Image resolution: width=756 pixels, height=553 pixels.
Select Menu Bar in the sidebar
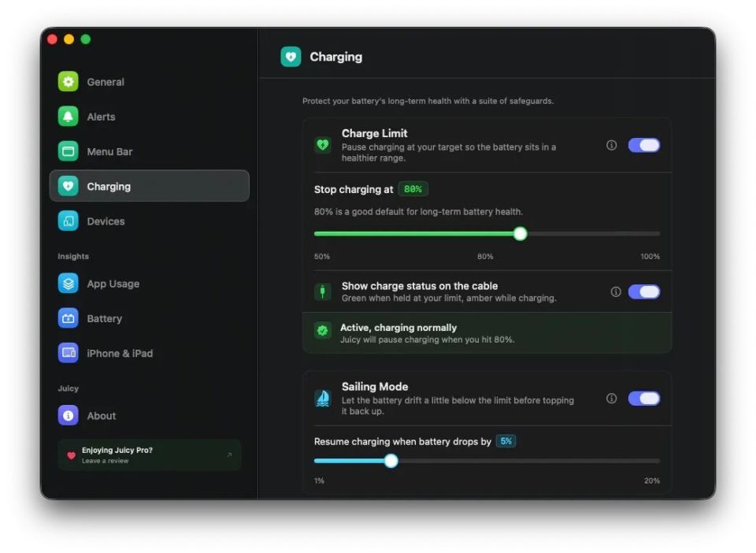pos(150,151)
